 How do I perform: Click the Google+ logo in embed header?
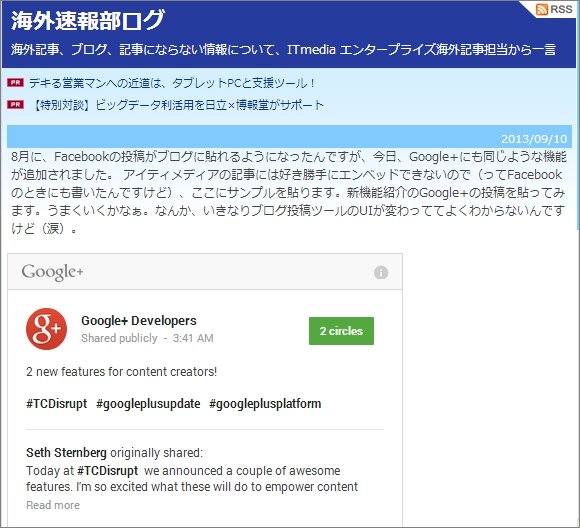tap(53, 272)
